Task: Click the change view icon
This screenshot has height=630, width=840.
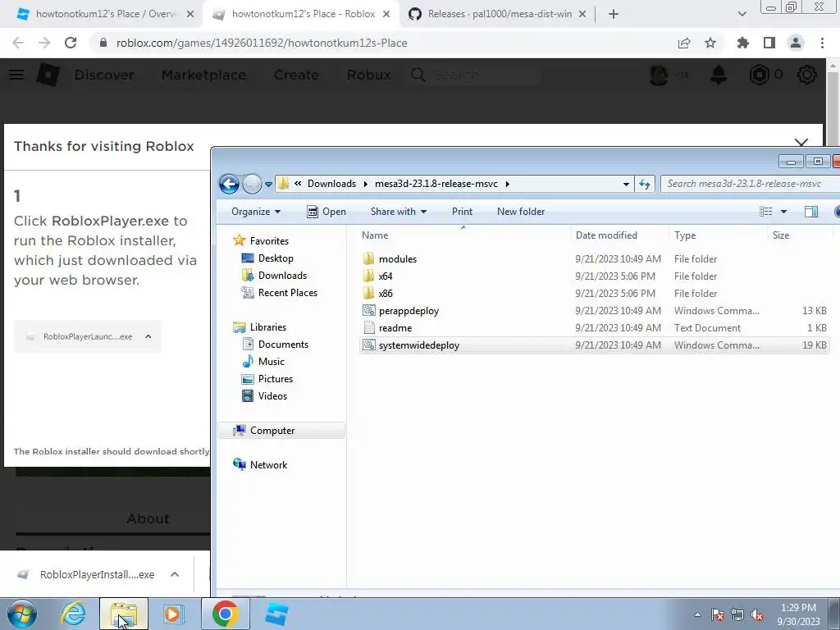Action: 766,212
